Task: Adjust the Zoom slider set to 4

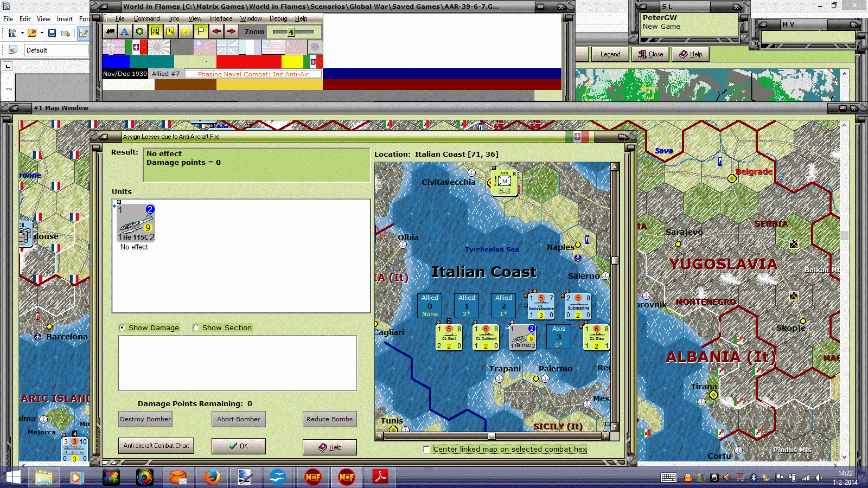Action: tap(291, 32)
